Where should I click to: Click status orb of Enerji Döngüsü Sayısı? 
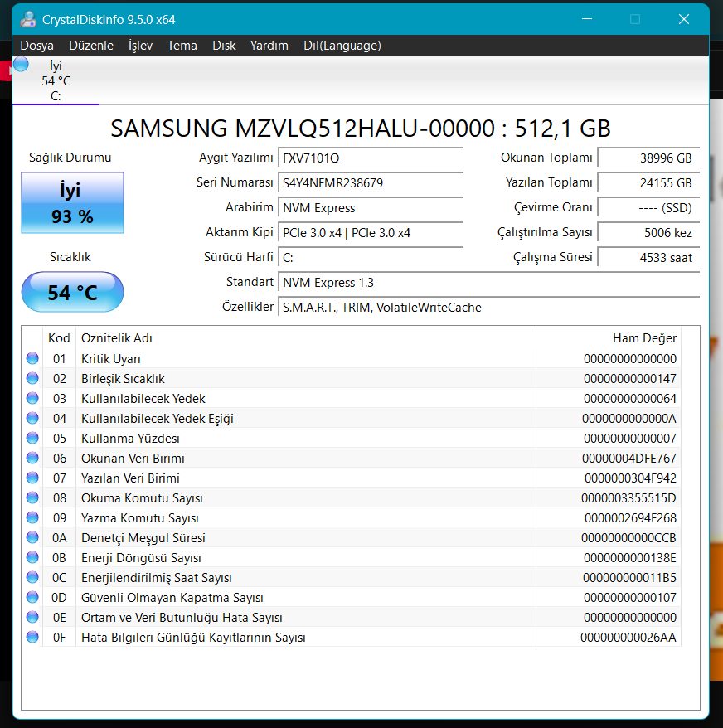tap(32, 557)
